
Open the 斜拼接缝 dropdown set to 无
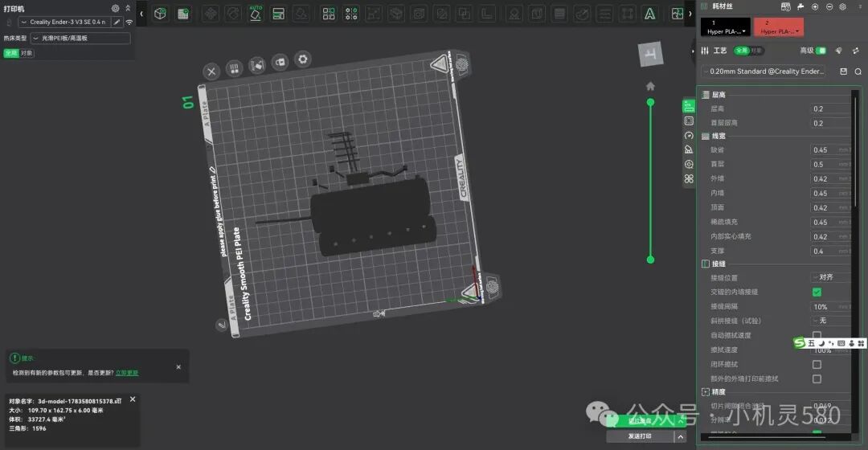(831, 321)
